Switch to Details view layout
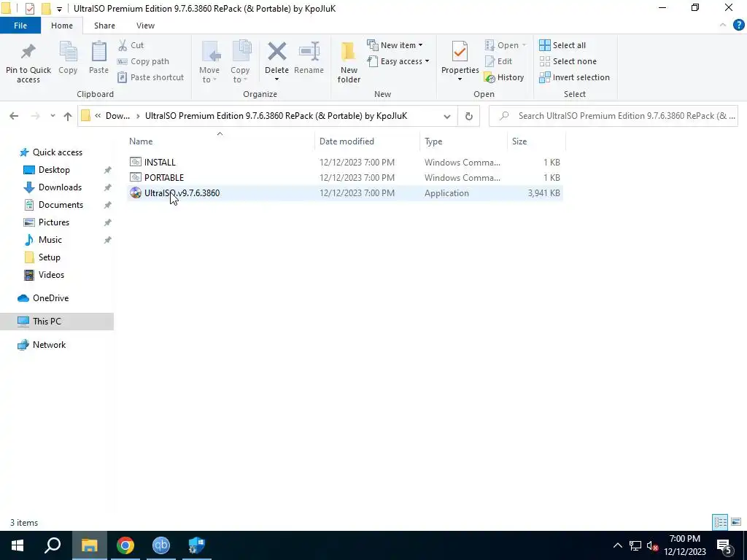The width and height of the screenshot is (747, 560). (720, 522)
